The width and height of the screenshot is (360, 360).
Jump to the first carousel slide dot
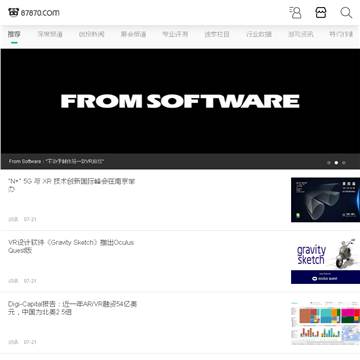pyautogui.click(x=329, y=163)
